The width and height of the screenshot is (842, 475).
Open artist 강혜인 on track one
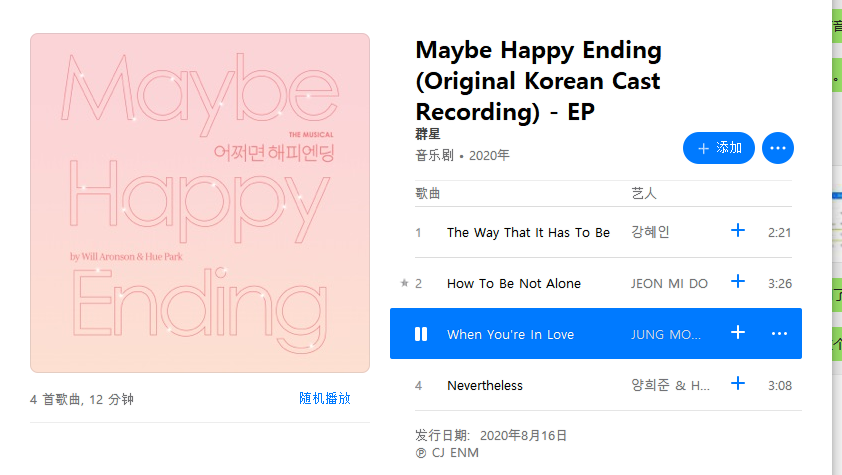[650, 232]
